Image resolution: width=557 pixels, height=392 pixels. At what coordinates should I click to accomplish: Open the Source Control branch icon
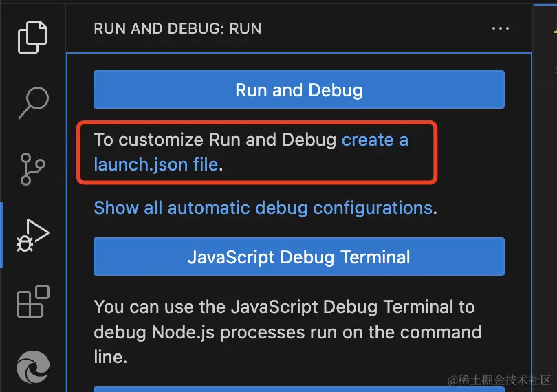tap(33, 169)
